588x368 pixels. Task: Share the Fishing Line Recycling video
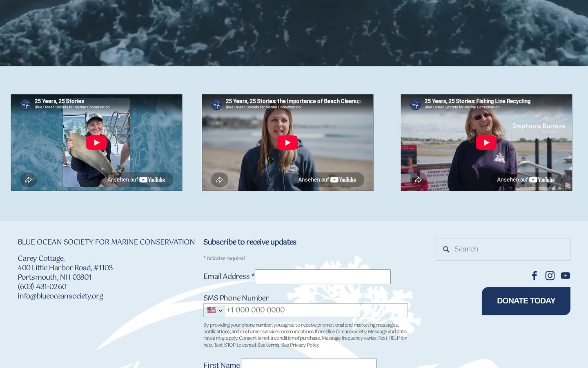[x=419, y=180]
